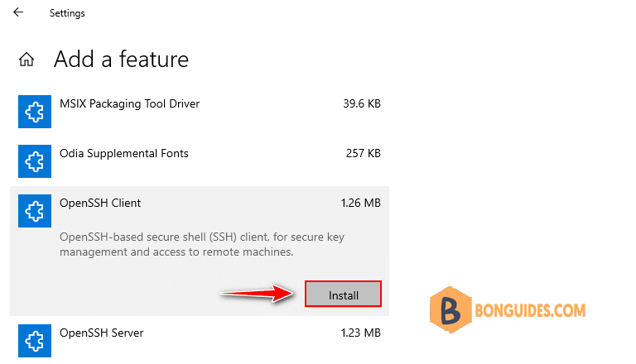Click the back arrow in Settings
This screenshot has height=364, width=636.
click(x=18, y=12)
